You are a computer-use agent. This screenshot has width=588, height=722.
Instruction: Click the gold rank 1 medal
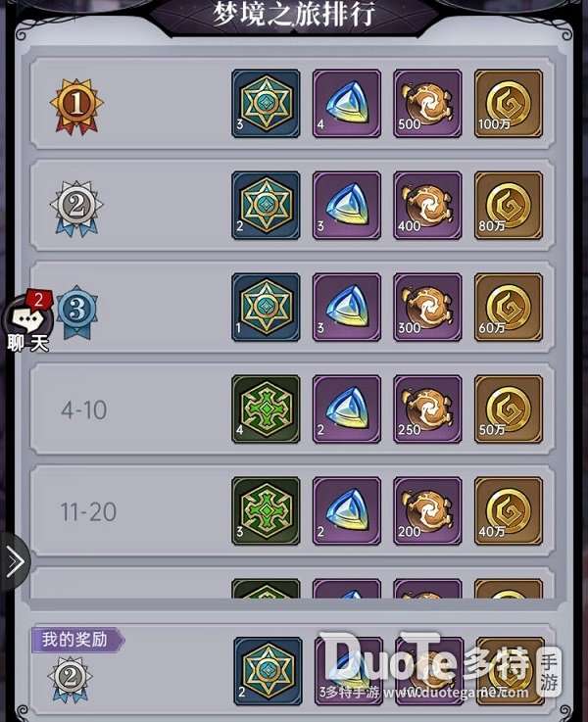tap(76, 106)
